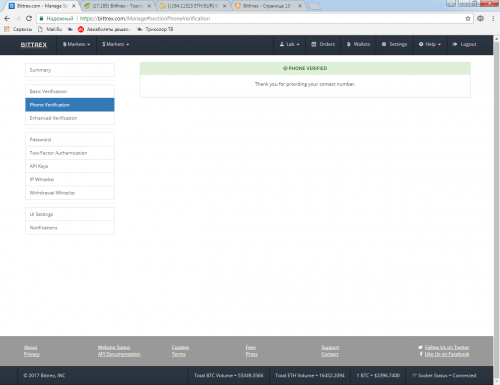Open Chrome's three-dot menu
This screenshot has height=385, width=500.
493,19
